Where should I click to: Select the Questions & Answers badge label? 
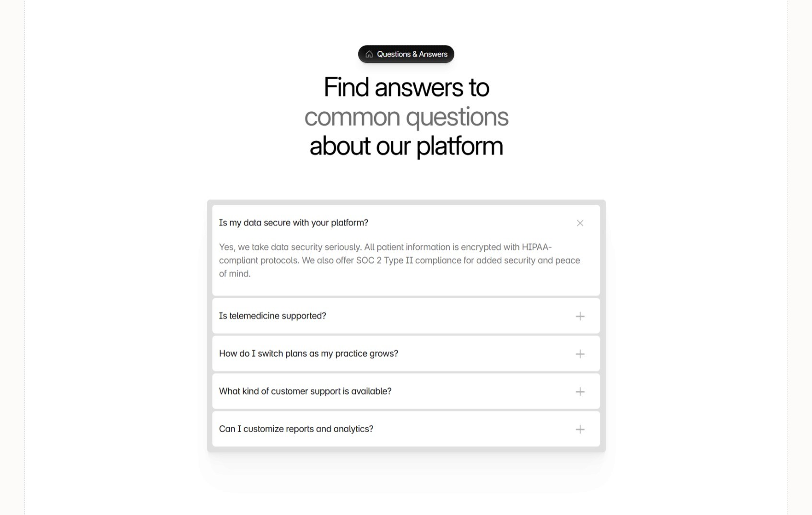[x=412, y=54]
